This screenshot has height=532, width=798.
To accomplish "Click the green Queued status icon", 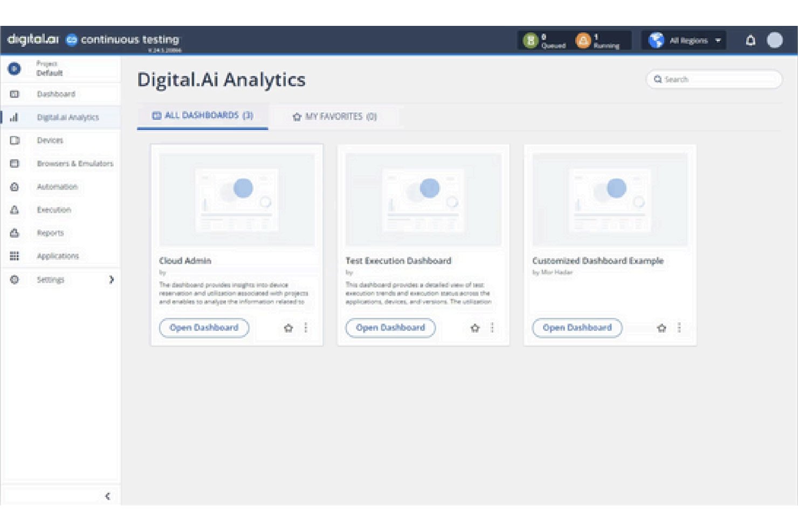I will click(531, 40).
